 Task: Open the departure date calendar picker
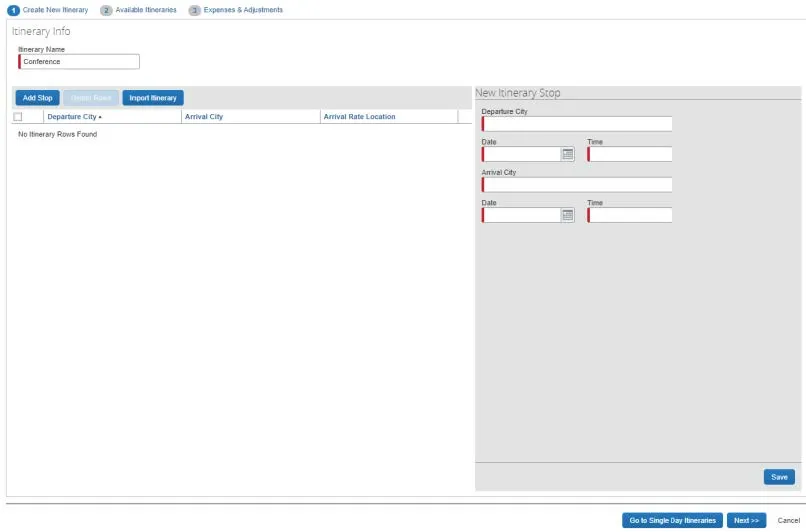tap(567, 154)
